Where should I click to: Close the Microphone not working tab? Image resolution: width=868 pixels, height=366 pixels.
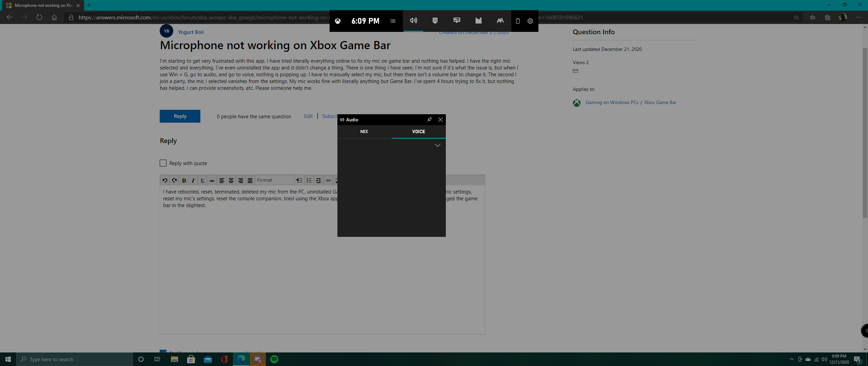tap(78, 5)
